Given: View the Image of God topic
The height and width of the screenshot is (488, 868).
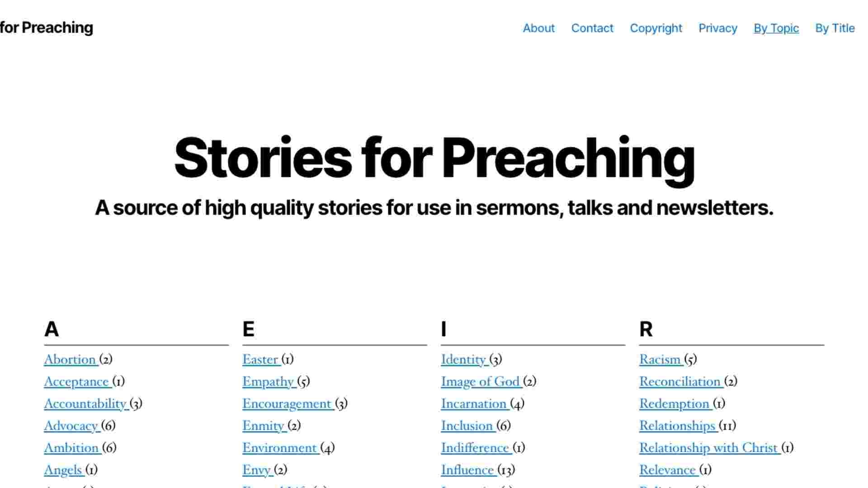Looking at the screenshot, I should (x=480, y=382).
